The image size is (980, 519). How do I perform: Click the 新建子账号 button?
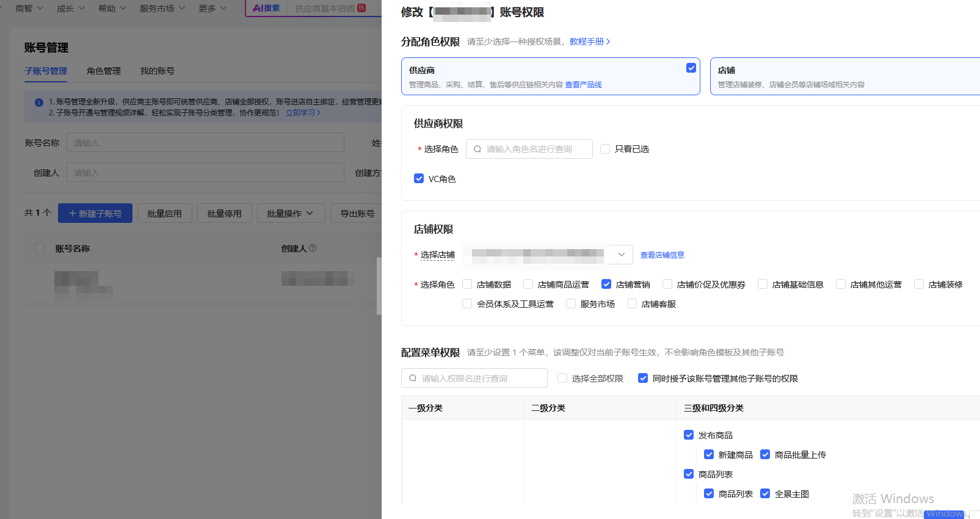(x=95, y=213)
